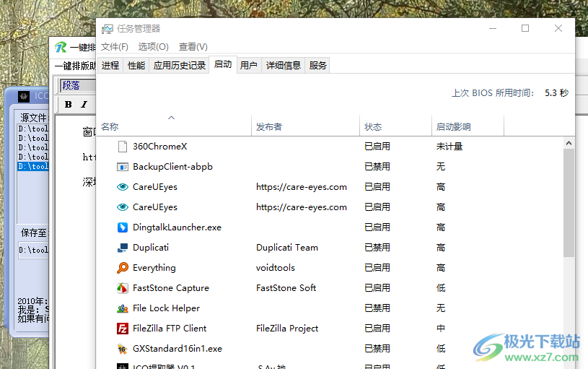Open the 文件(F) menu
This screenshot has height=369, width=588.
pyautogui.click(x=115, y=46)
